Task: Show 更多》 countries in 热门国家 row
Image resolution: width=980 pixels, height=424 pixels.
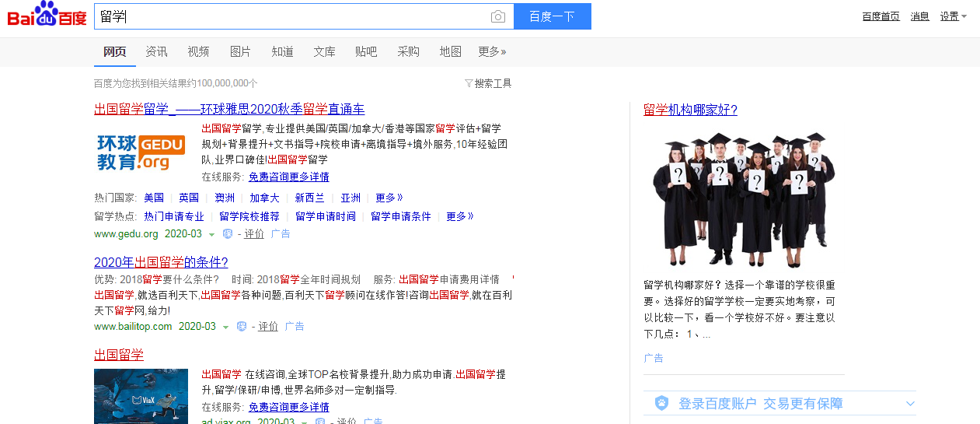Action: click(x=389, y=198)
